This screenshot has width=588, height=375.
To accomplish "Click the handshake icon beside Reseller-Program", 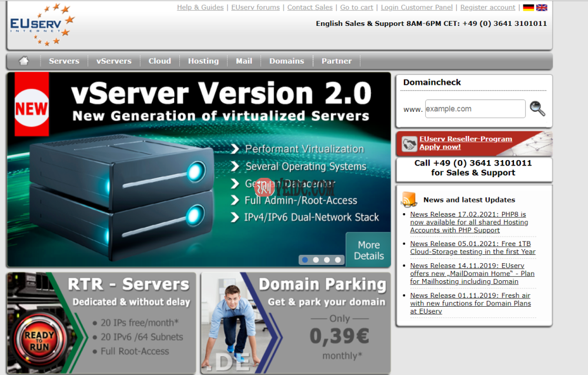I will [409, 142].
